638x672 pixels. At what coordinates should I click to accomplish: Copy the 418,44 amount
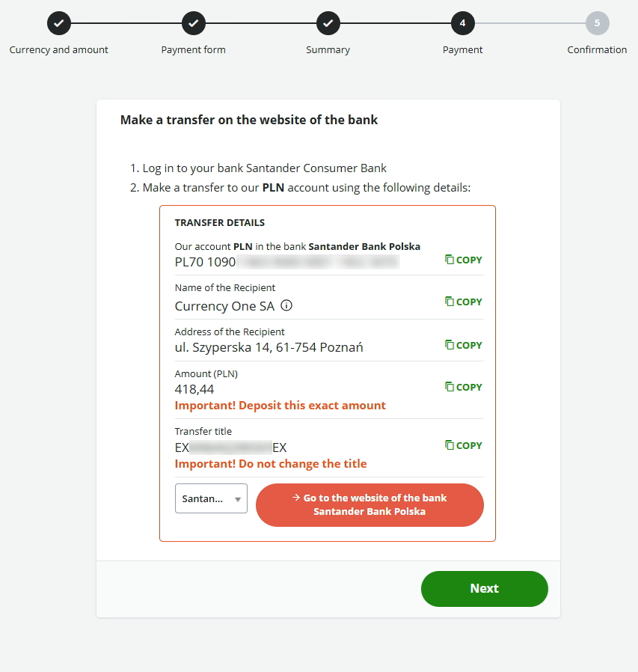point(464,387)
